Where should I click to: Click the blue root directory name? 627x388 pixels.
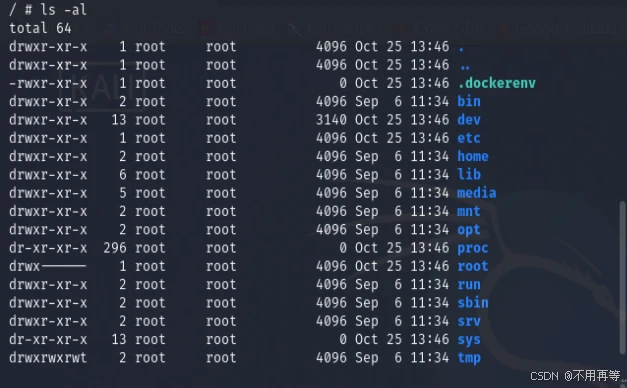(x=473, y=266)
